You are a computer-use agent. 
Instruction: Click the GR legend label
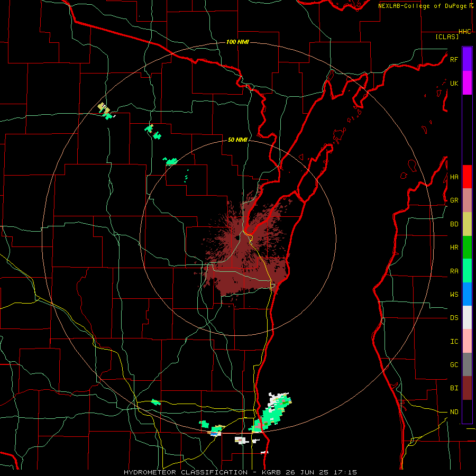(454, 200)
